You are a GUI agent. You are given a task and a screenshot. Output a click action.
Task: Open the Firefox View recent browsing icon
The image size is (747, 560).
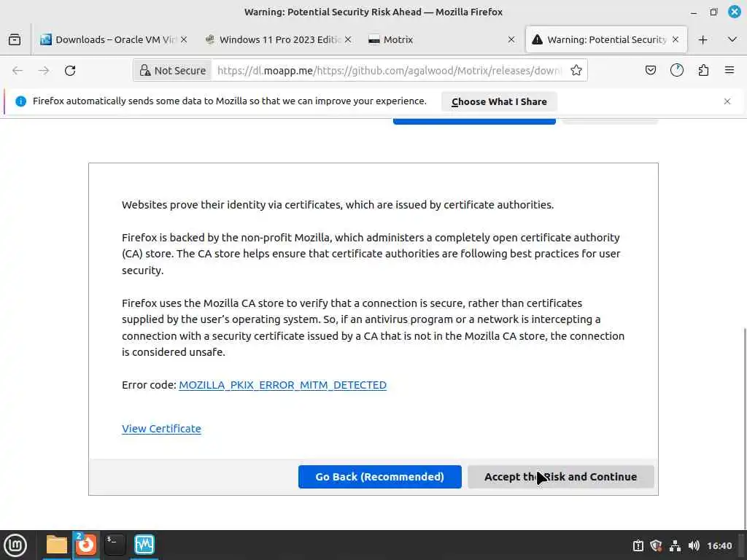tap(15, 39)
